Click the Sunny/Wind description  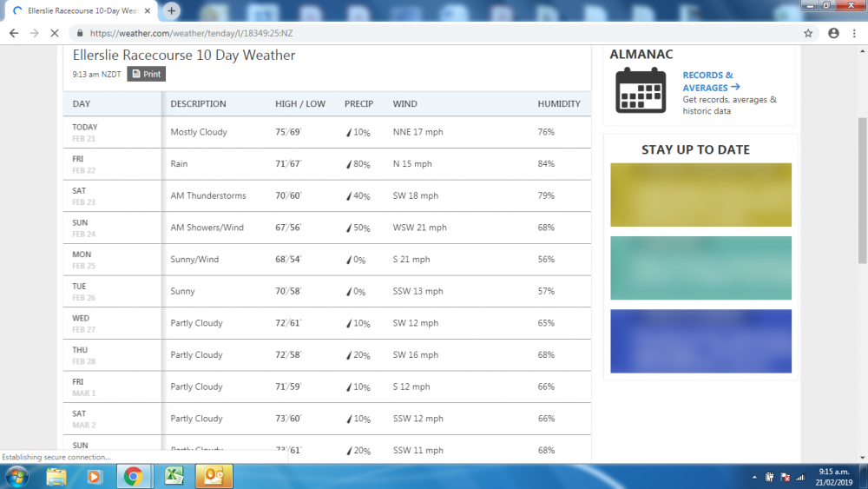click(x=194, y=259)
